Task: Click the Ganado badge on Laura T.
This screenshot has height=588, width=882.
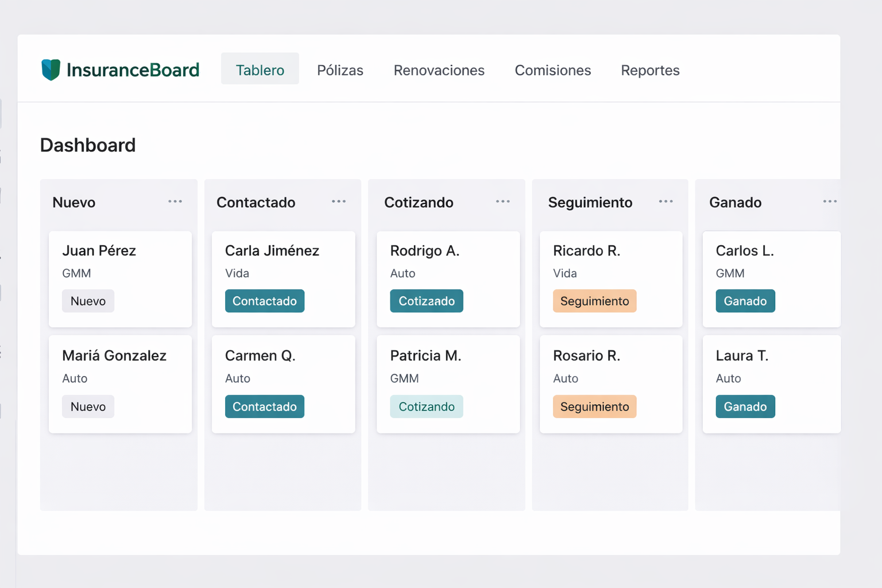Action: [x=745, y=406]
